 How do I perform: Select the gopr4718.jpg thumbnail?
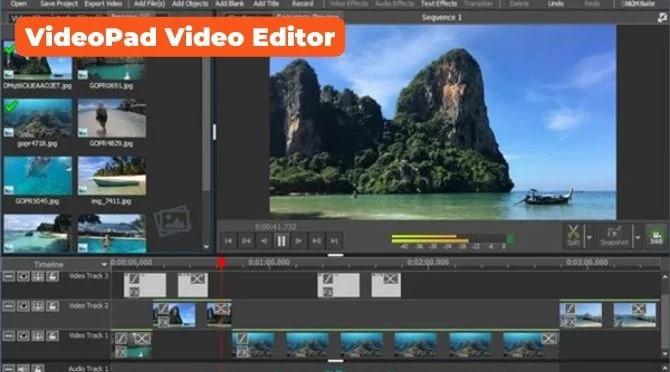(x=38, y=118)
